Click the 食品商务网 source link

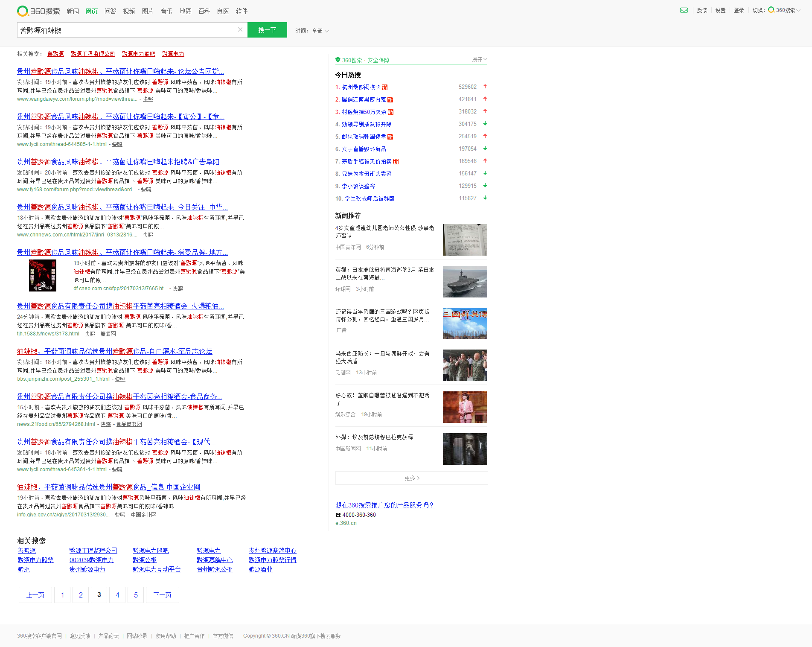129,424
